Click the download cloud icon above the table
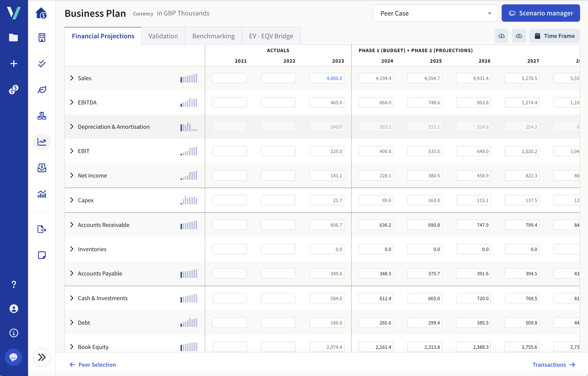 [x=501, y=36]
